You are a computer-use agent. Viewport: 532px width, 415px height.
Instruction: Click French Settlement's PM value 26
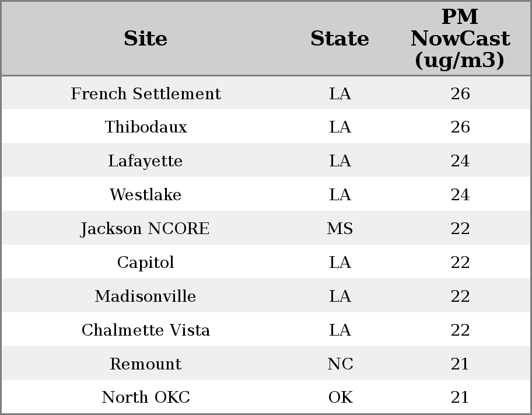tap(460, 93)
